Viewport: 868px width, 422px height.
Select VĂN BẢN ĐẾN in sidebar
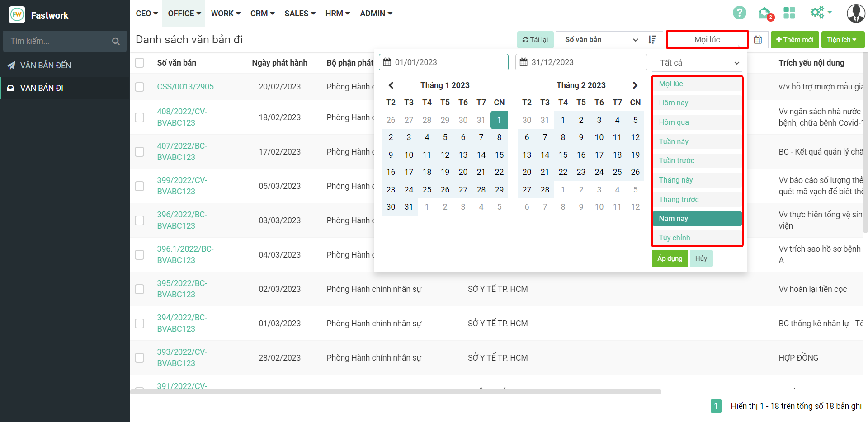pos(45,66)
